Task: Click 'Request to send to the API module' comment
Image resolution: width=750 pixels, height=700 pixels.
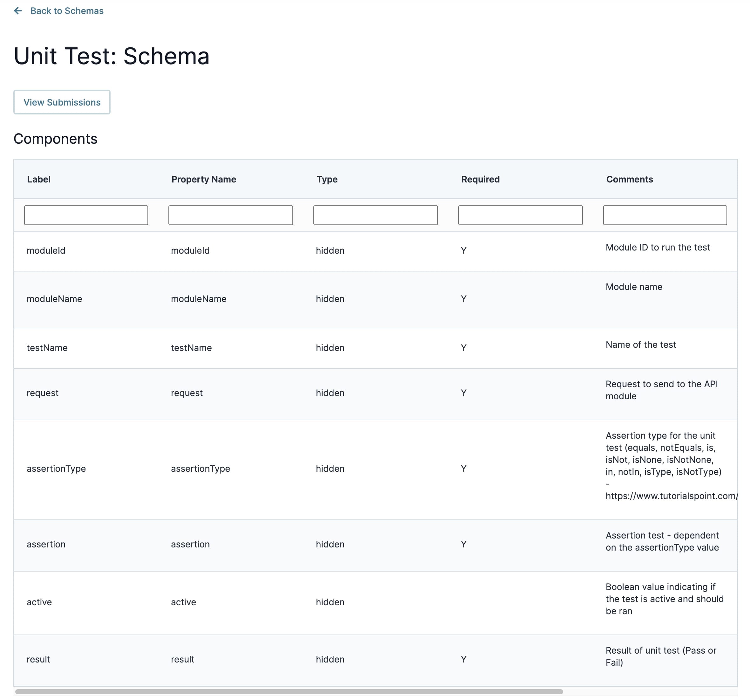Action: (x=661, y=391)
